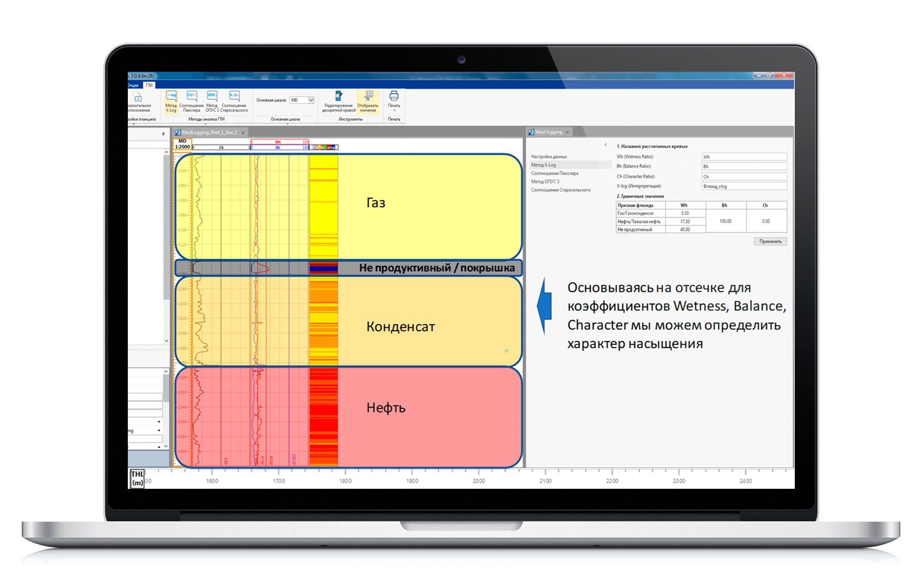
Task: Open Настройка данных in method list
Action: click(549, 157)
